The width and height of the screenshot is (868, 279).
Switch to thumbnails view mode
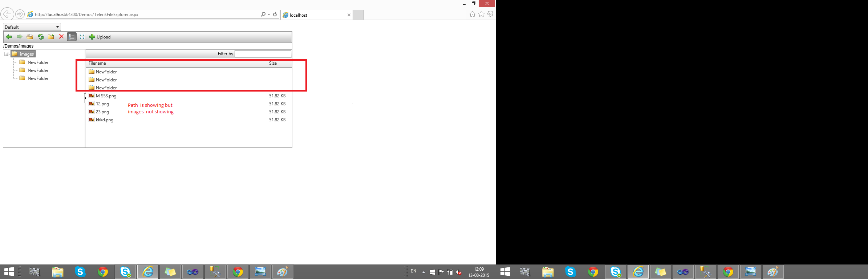tap(82, 37)
